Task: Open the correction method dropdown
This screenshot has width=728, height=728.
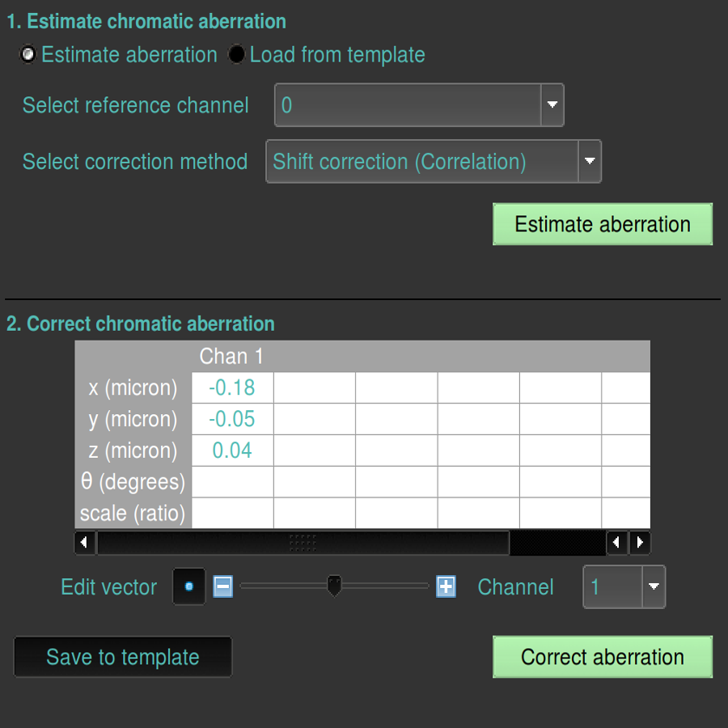Action: click(x=590, y=161)
